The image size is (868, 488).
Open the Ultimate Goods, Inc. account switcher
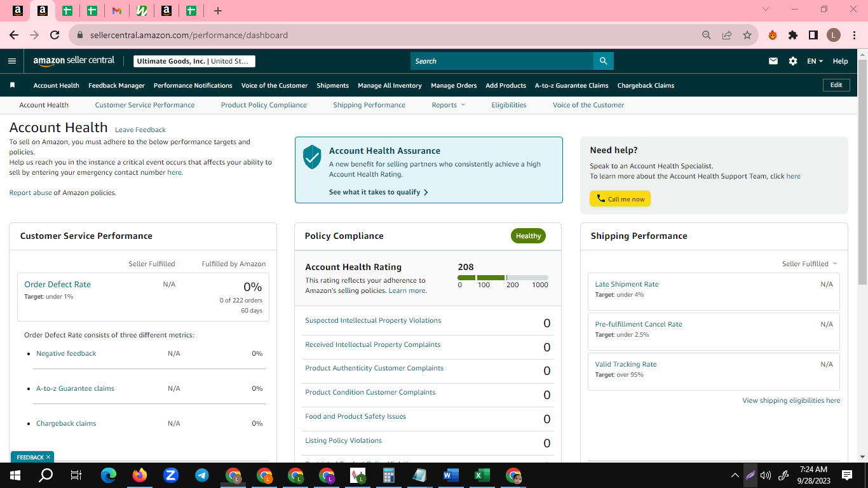coord(194,61)
